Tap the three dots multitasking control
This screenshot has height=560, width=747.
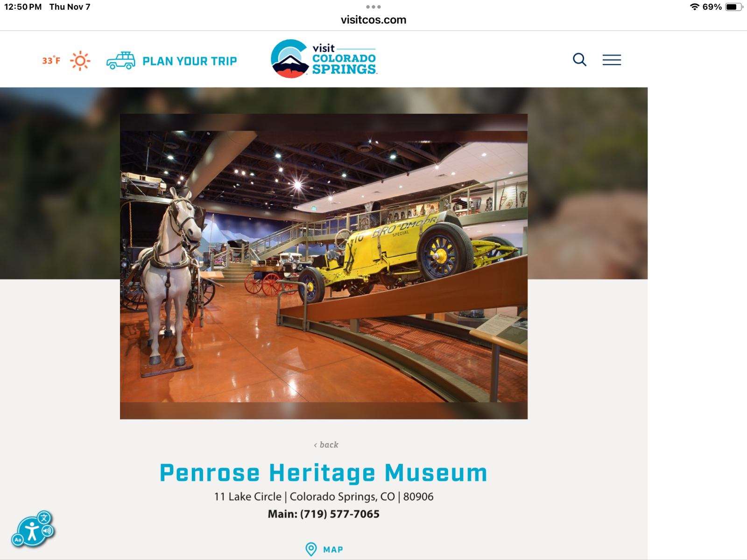[373, 7]
